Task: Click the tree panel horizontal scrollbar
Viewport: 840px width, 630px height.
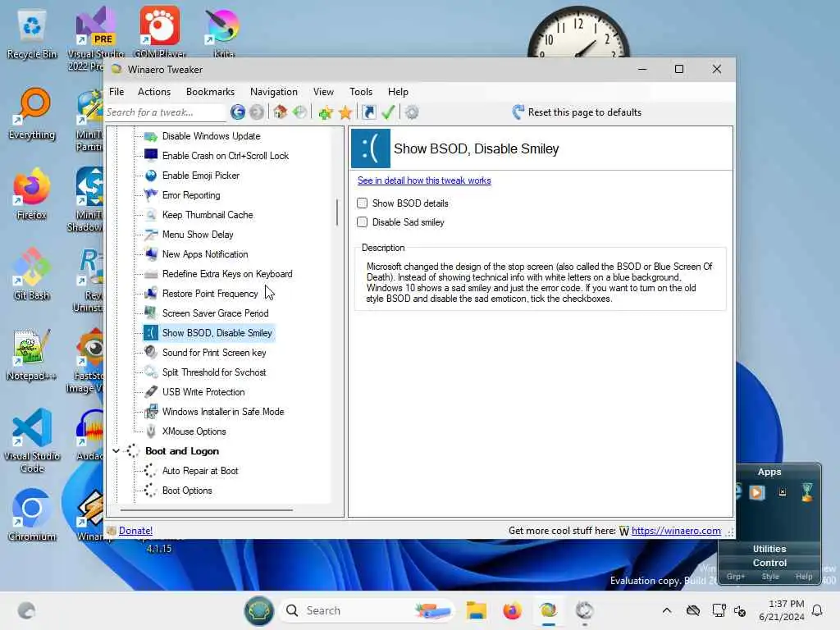Action: 206,510
